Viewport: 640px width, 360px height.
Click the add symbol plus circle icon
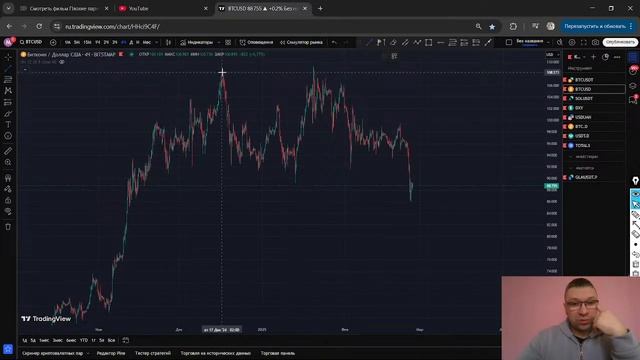coord(53,42)
